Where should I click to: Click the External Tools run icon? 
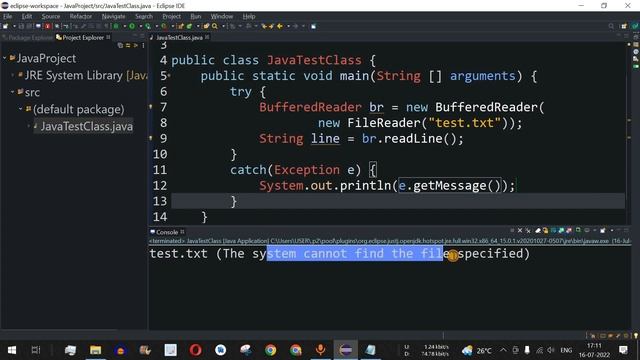164,26
